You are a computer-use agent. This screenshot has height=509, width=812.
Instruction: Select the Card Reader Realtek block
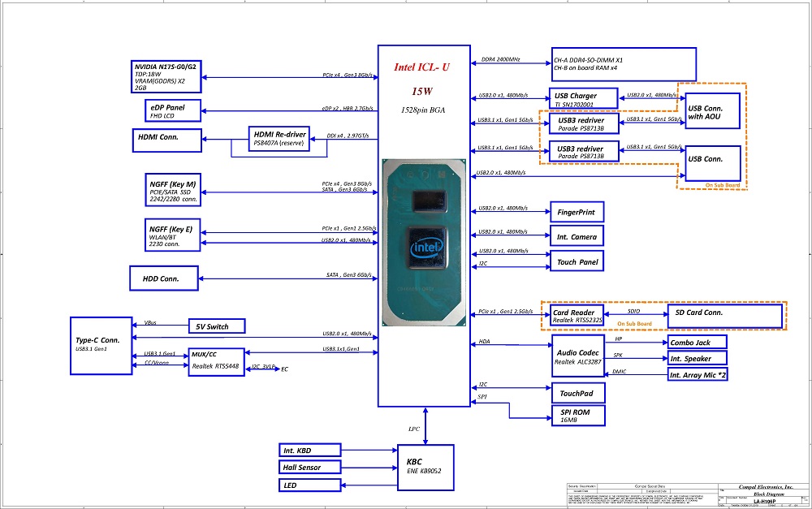[577, 315]
